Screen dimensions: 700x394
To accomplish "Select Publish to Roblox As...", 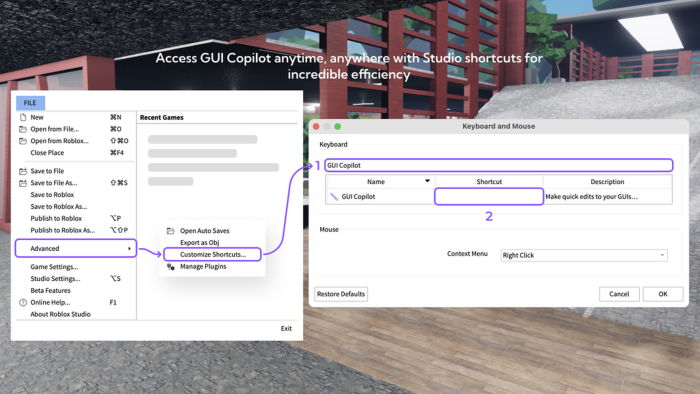I will coord(63,230).
